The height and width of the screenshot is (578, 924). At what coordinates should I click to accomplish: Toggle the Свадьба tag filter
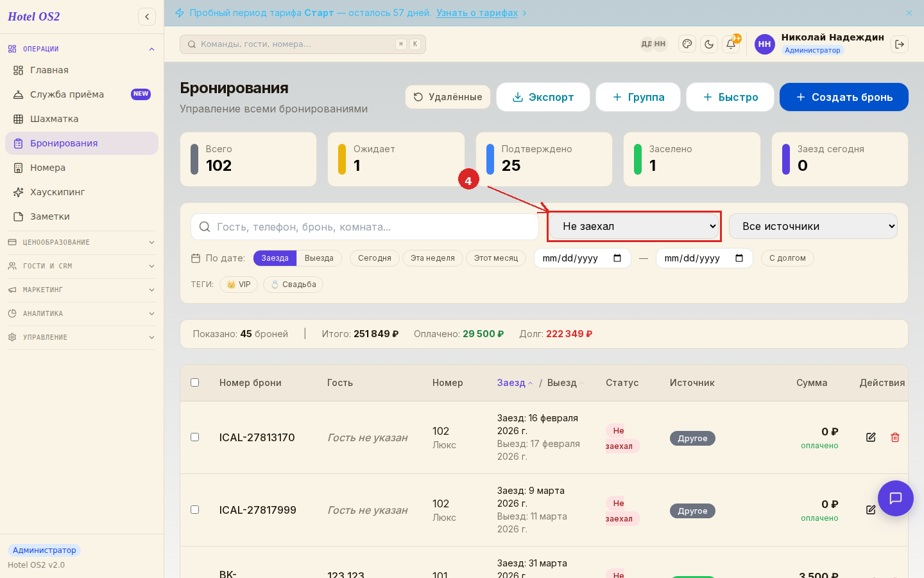[293, 285]
